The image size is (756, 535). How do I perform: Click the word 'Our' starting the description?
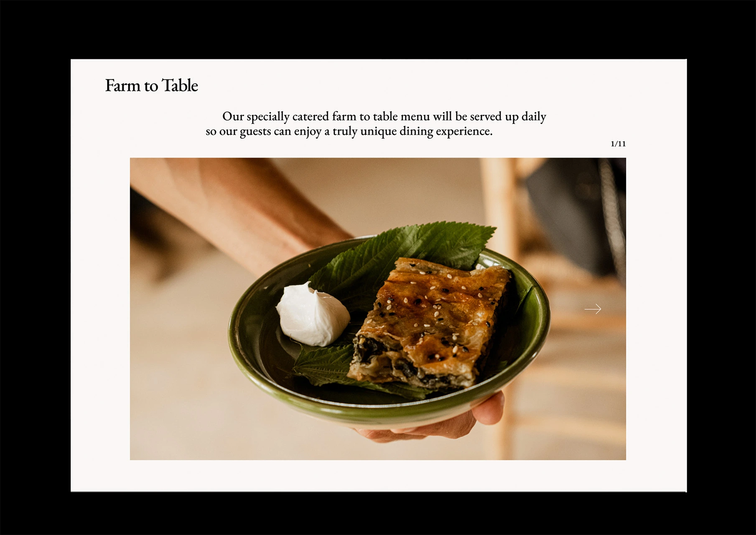click(233, 116)
